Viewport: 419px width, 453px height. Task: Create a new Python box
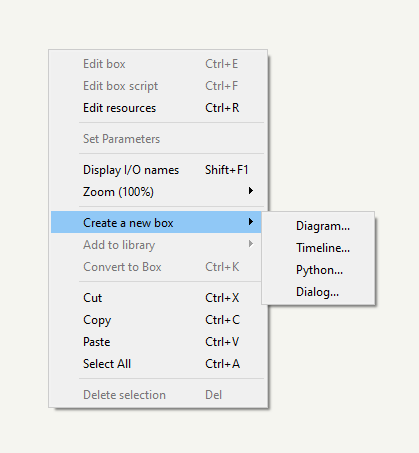(318, 270)
